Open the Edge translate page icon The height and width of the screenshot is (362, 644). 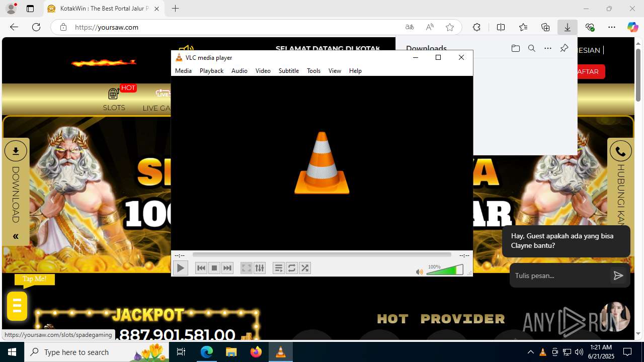[x=410, y=27]
